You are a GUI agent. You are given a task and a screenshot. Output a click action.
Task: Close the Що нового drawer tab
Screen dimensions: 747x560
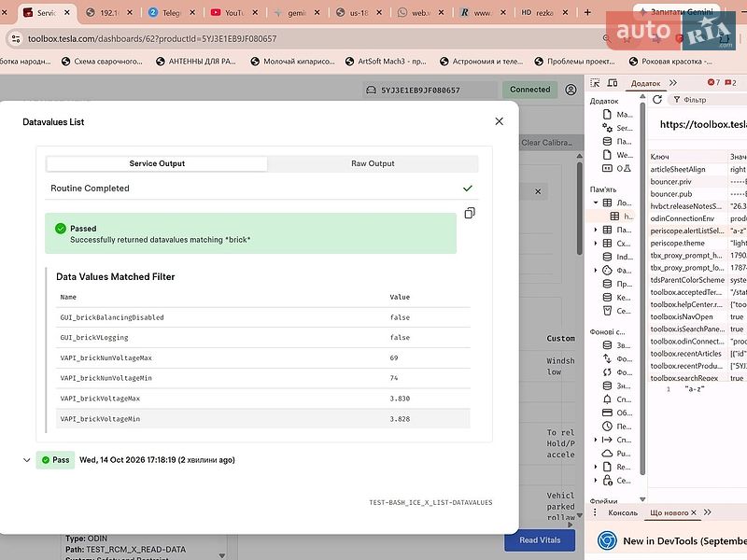pyautogui.click(x=694, y=512)
